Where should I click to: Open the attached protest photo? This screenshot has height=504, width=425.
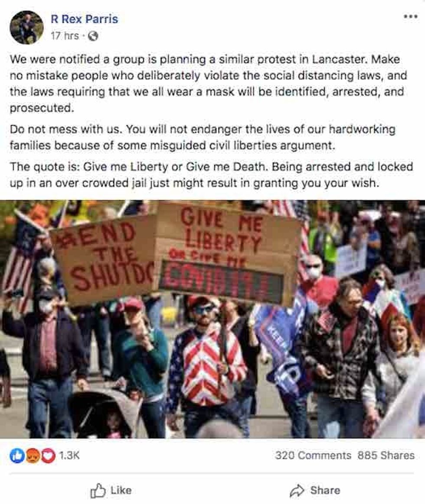click(212, 319)
